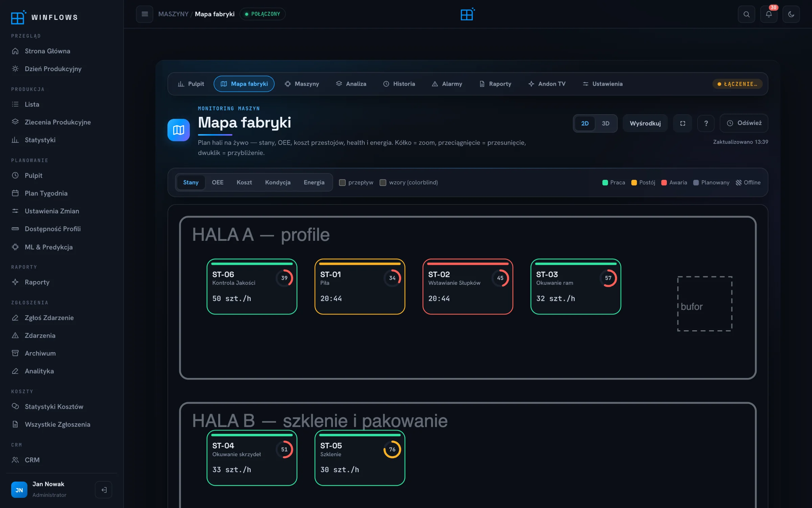
Task: Select the Energia map layer
Action: tap(314, 183)
